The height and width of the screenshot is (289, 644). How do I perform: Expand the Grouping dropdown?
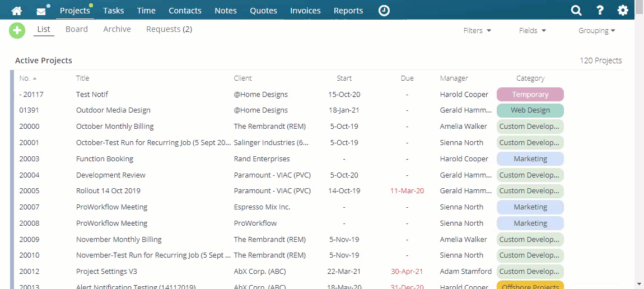pos(597,30)
